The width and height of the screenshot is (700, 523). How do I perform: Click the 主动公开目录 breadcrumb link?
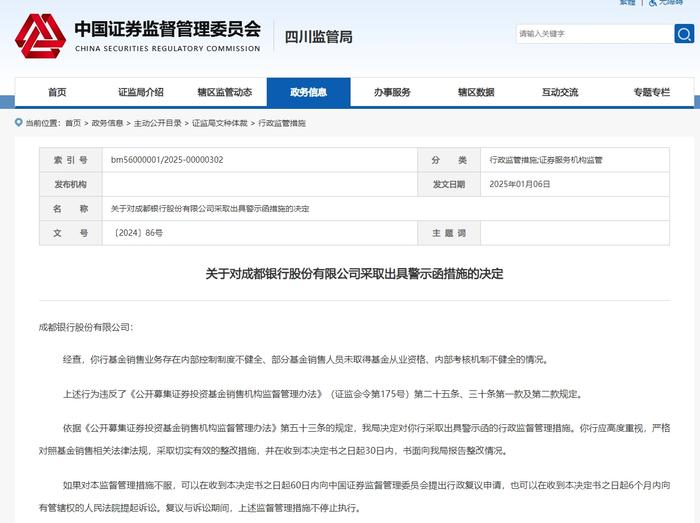pos(158,123)
